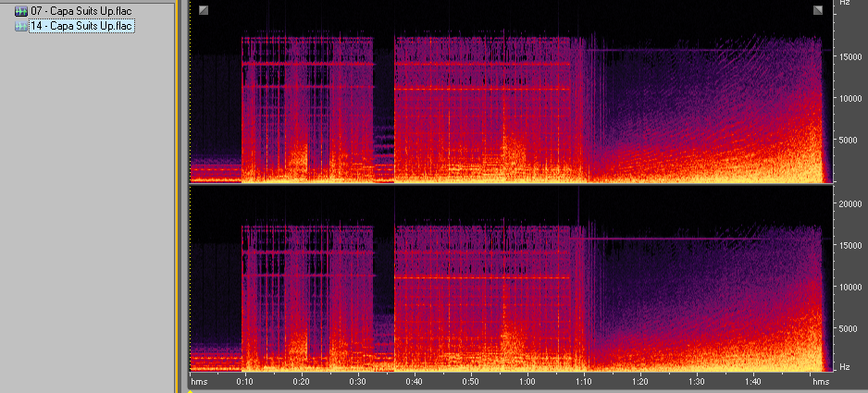The height and width of the screenshot is (393, 868).
Task: Click the 0:20 mark on the time ruler
Action: click(x=301, y=382)
